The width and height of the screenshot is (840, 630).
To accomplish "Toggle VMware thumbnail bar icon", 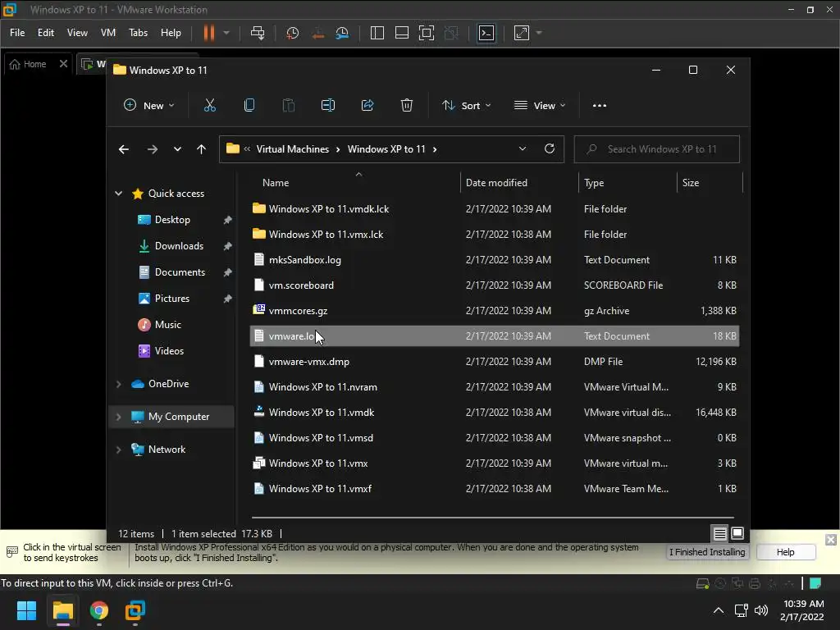I will point(402,33).
